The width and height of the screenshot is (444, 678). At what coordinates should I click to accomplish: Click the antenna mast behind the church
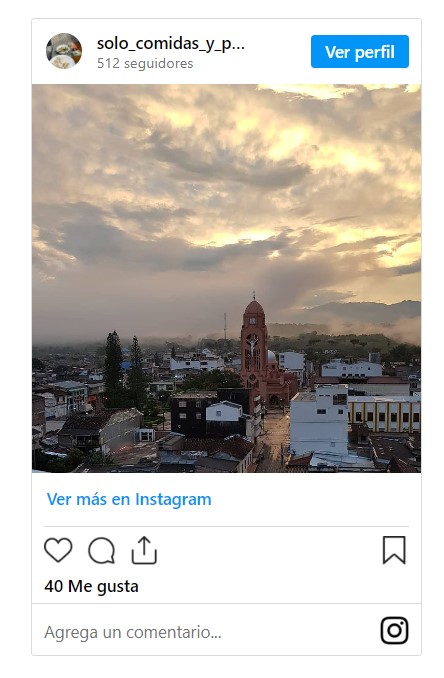point(225,326)
